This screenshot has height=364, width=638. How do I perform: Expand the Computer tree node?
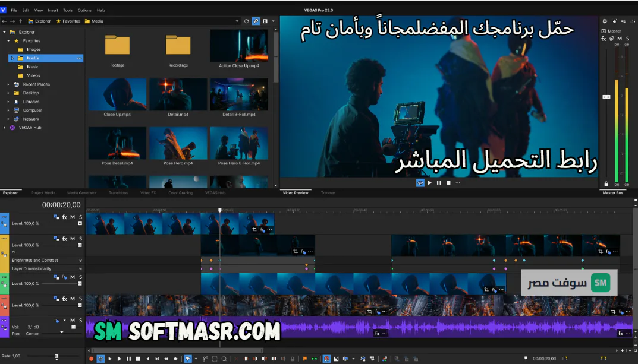[8, 110]
